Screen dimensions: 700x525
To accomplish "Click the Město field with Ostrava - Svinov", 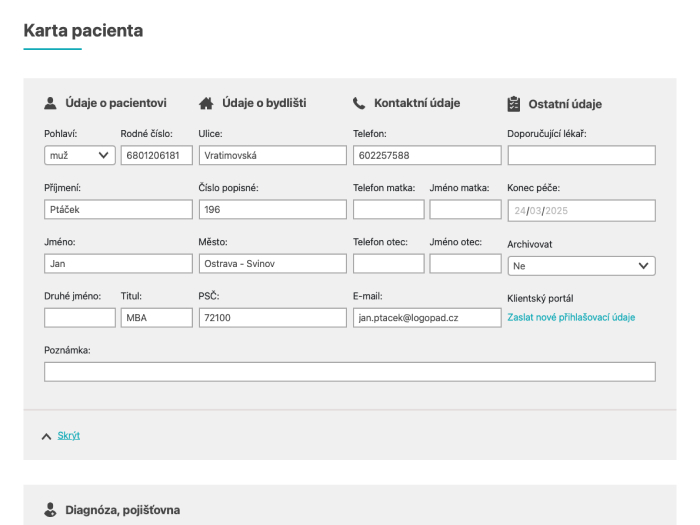I will coord(271,264).
